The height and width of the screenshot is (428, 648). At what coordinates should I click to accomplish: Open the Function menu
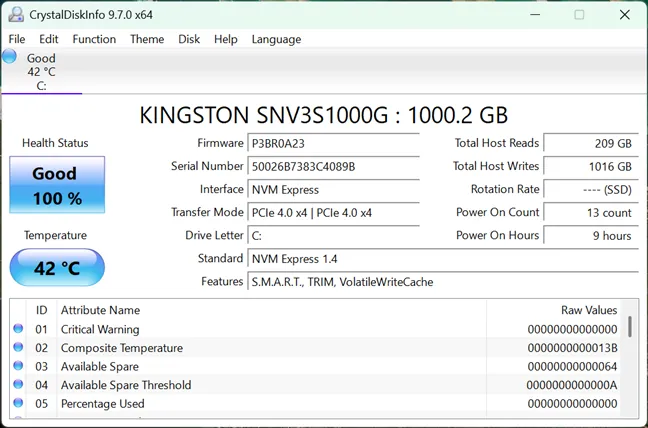click(x=94, y=39)
